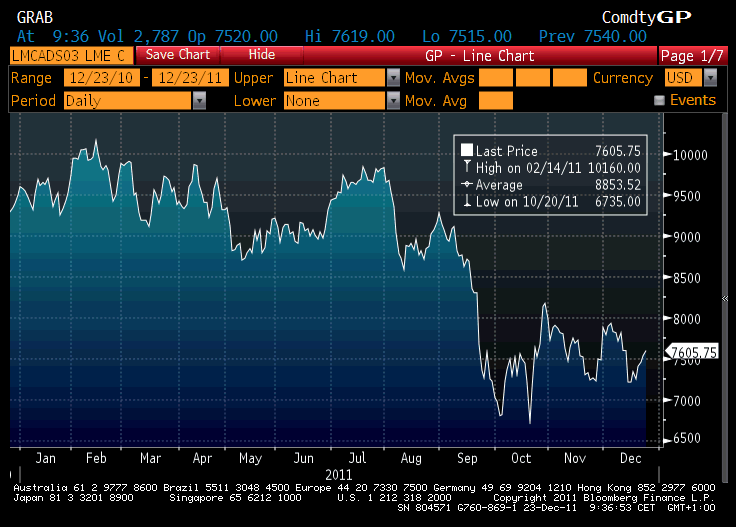Click the Hide button

pyautogui.click(x=261, y=55)
